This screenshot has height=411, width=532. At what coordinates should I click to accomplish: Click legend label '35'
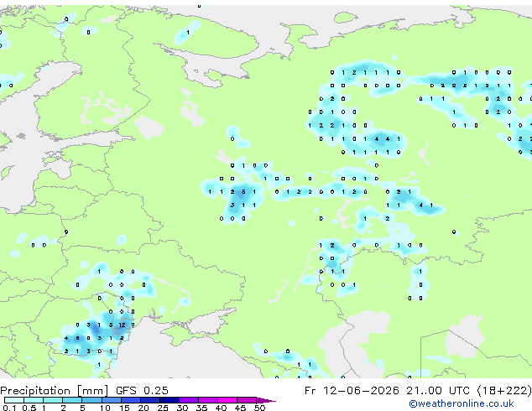pyautogui.click(x=201, y=408)
